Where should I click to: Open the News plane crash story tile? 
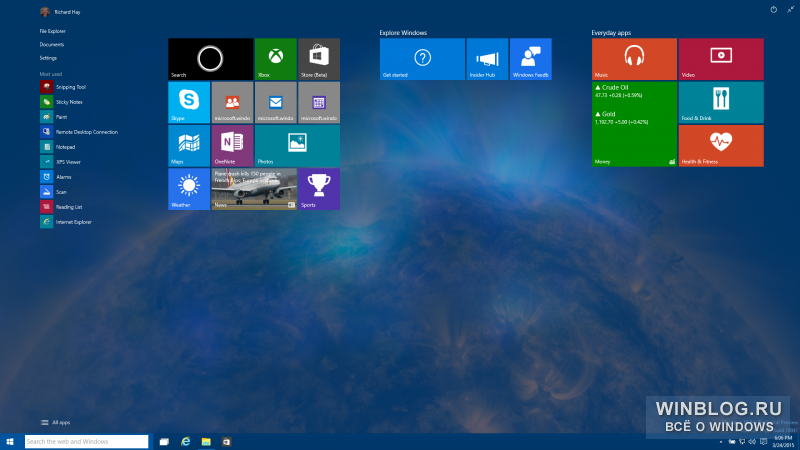pyautogui.click(x=254, y=189)
